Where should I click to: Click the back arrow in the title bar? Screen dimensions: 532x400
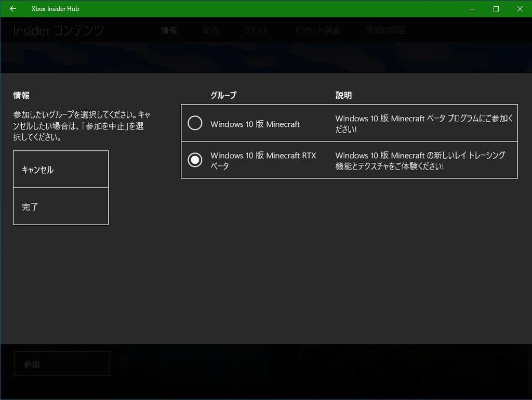click(x=14, y=8)
